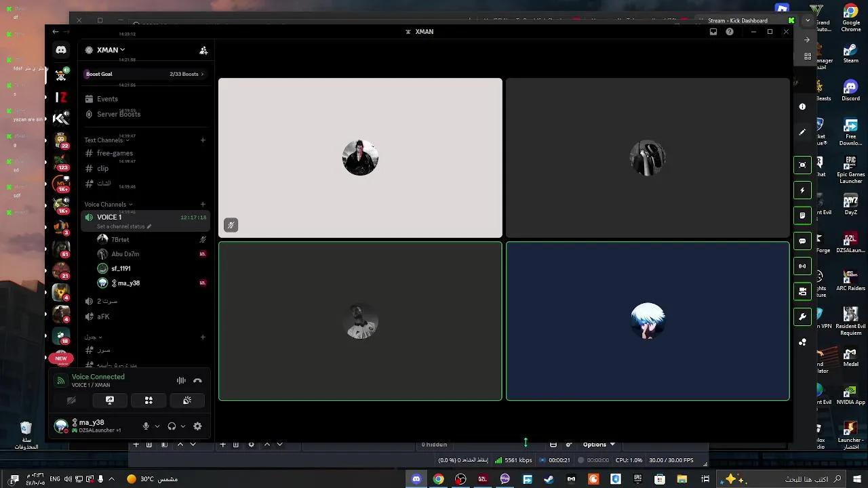Open Discord from the Windows taskbar
This screenshot has height=488, width=868.
416,479
